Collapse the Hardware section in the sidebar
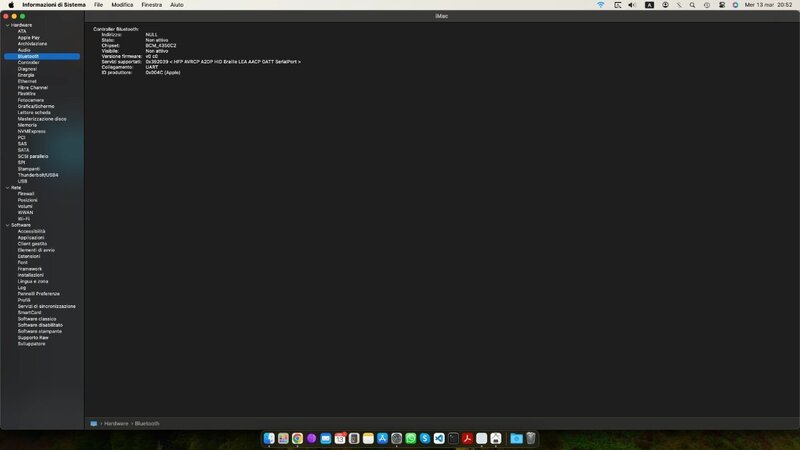This screenshot has width=800, height=450. 7,25
